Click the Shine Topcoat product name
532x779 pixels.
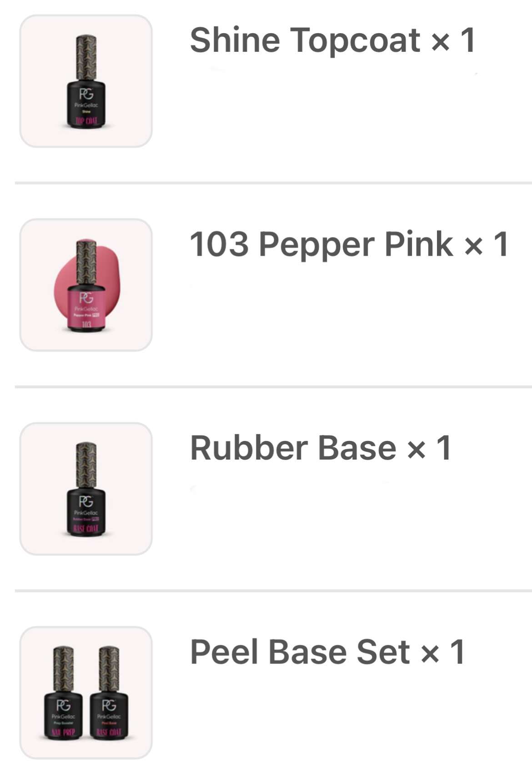[x=305, y=40]
